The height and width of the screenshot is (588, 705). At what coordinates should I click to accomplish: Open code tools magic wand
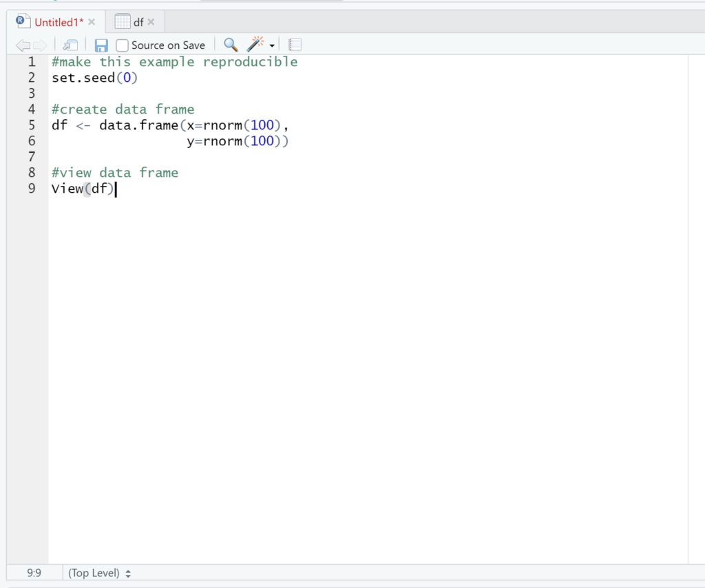tap(255, 44)
